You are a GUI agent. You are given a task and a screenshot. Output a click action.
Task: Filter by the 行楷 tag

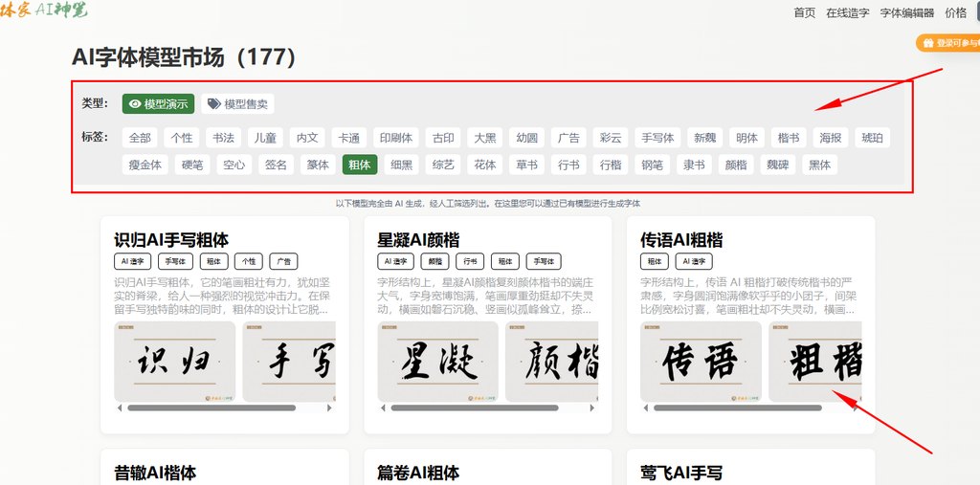[x=611, y=165]
